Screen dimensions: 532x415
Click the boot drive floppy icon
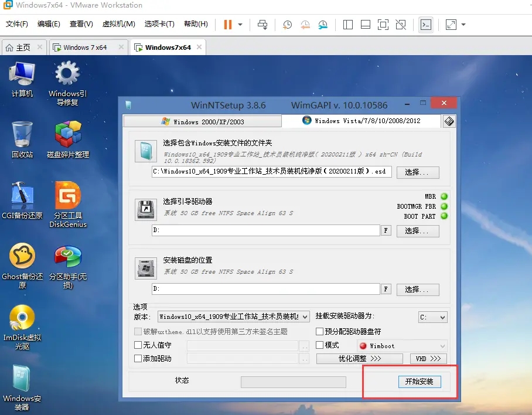click(146, 209)
